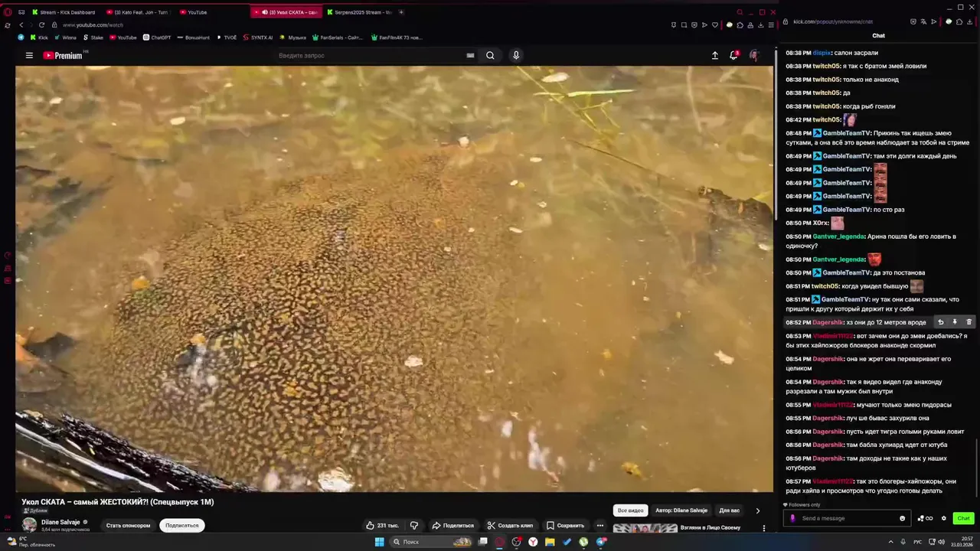Click the YouTube search magnifier button
980x551 pixels.
pos(490,55)
